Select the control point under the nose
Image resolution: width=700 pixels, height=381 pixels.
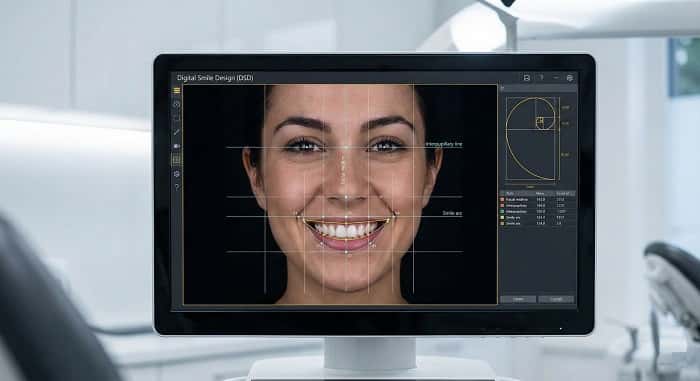coord(347,197)
